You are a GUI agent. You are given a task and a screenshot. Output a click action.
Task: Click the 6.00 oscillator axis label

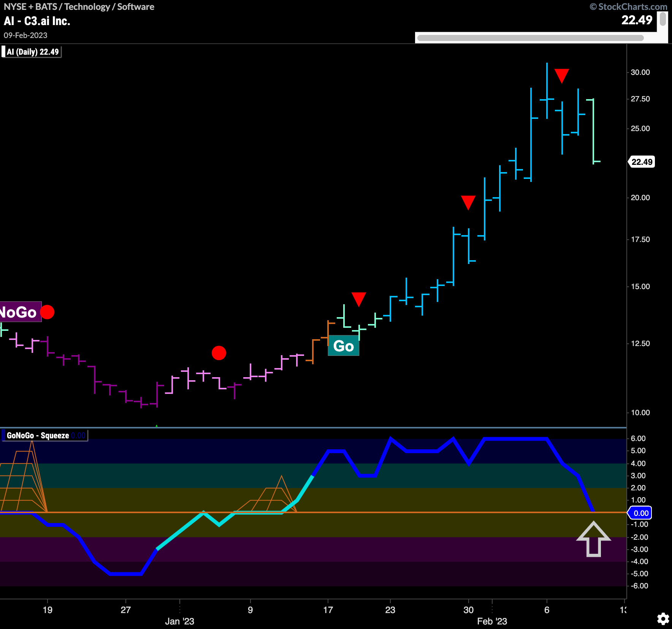pyautogui.click(x=638, y=438)
